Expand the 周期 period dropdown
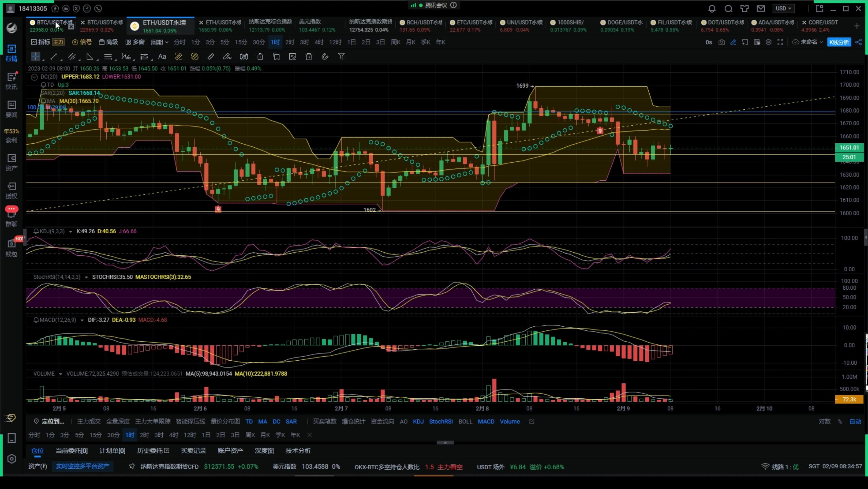This screenshot has height=489, width=868. click(x=159, y=42)
